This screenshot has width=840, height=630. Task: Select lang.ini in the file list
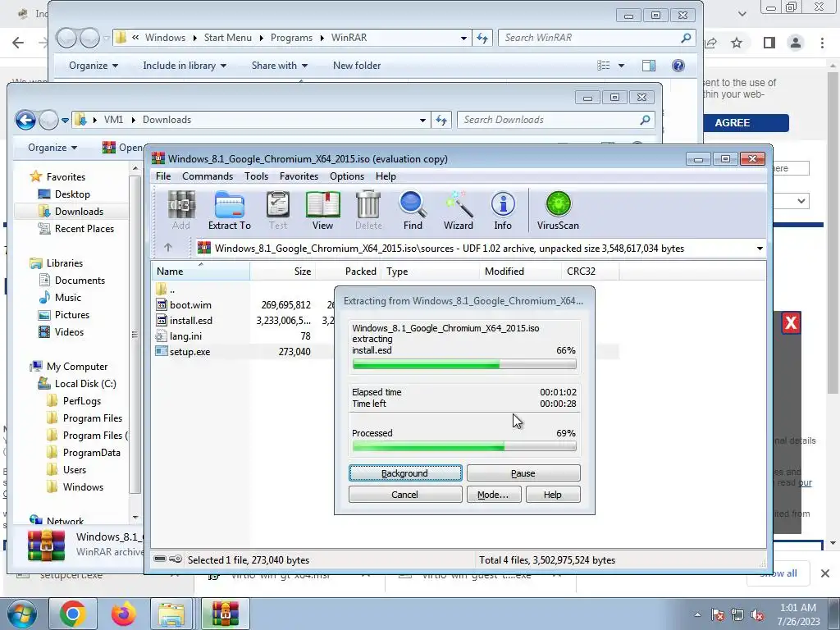[185, 336]
